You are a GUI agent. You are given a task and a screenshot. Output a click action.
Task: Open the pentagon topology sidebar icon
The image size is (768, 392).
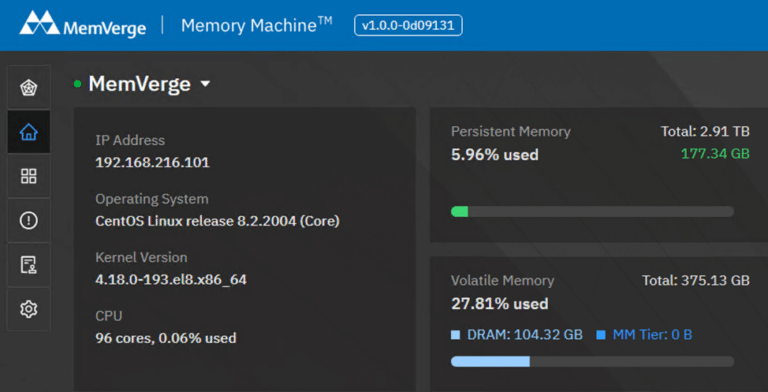coord(28,88)
